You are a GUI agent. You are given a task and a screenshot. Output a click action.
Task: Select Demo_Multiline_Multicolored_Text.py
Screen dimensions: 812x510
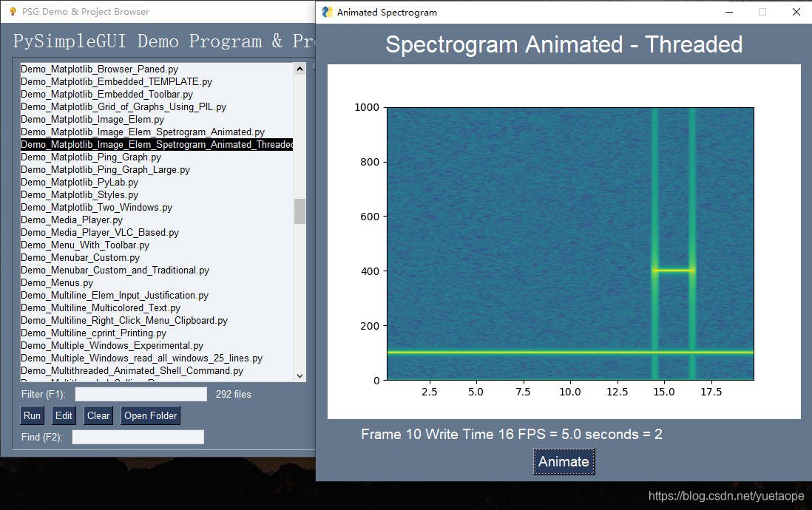pyautogui.click(x=156, y=307)
